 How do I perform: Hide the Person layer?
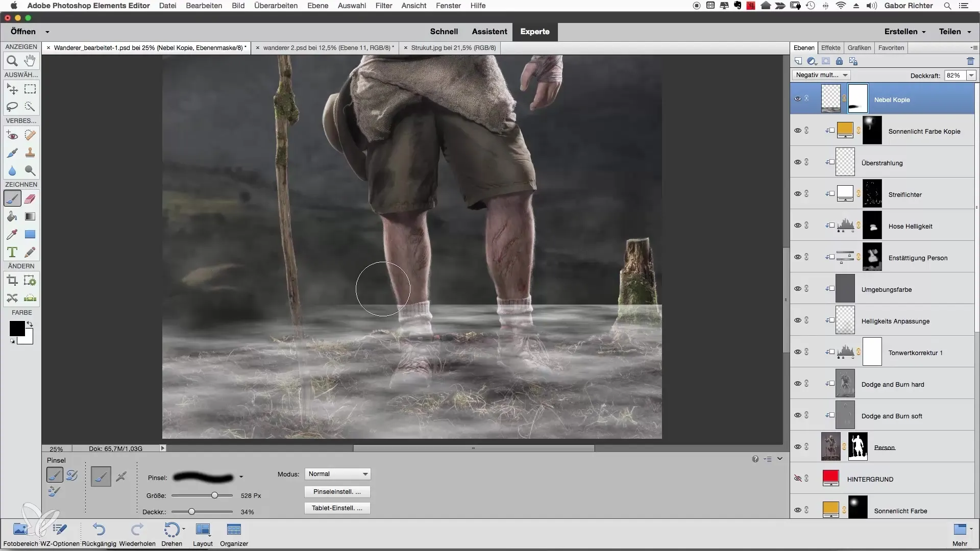[x=797, y=447]
